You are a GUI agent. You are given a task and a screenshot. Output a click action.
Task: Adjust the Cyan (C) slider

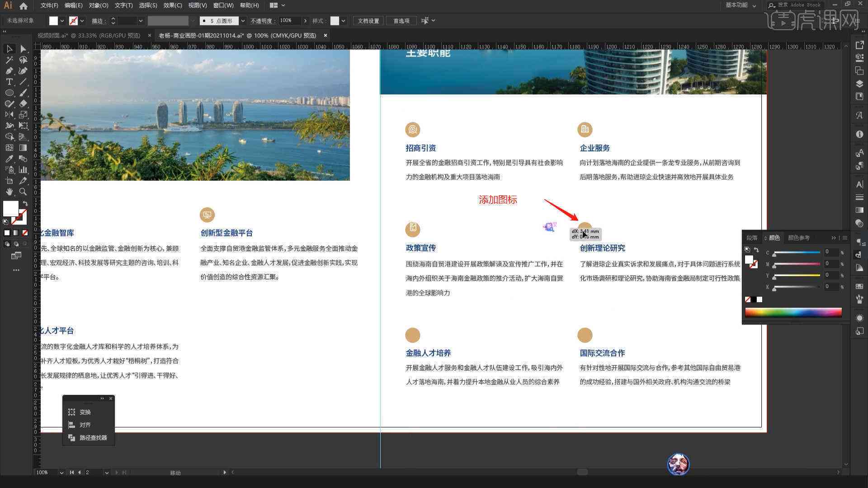(797, 253)
